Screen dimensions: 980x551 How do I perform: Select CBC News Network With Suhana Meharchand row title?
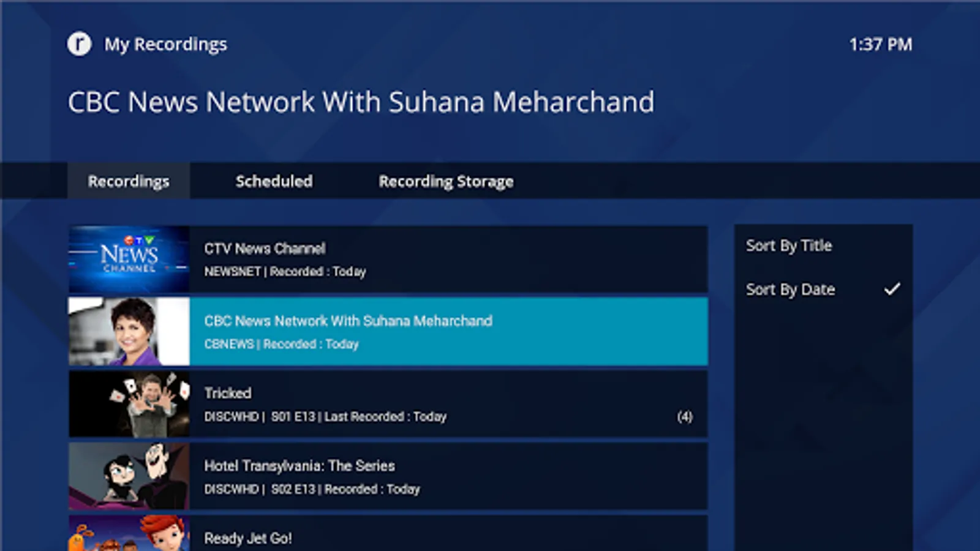[348, 321]
